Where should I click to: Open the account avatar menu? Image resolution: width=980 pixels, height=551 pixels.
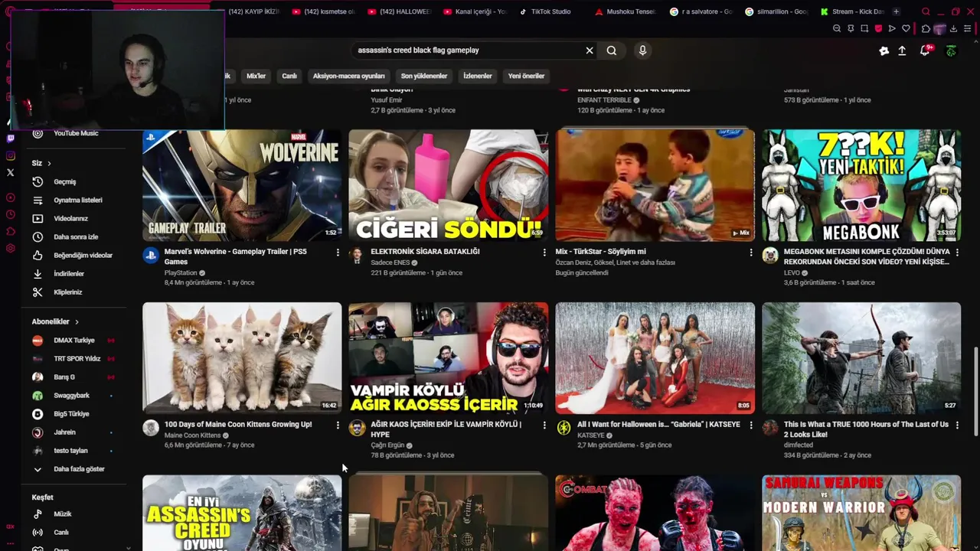[x=951, y=51]
